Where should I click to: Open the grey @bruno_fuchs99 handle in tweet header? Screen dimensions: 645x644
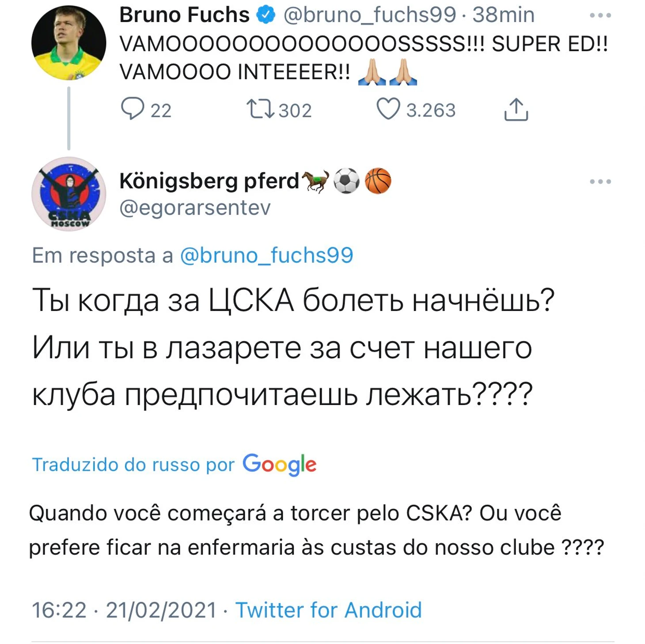(x=369, y=15)
